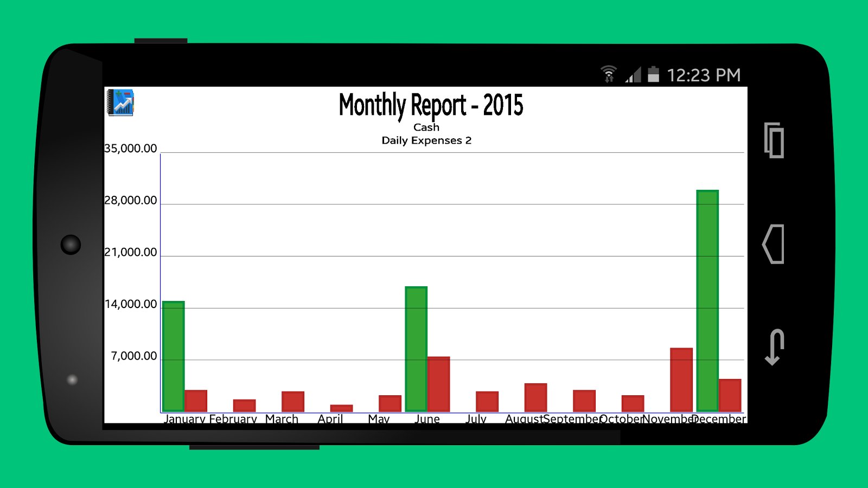Tap the Daily Expenses 2 subtitle
This screenshot has width=868, height=488.
pyautogui.click(x=426, y=140)
